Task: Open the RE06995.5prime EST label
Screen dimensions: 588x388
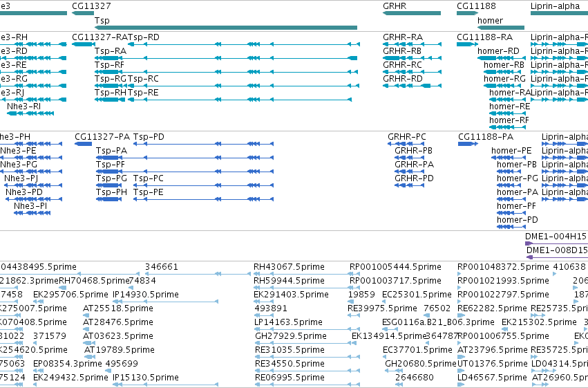Action: [x=290, y=378]
